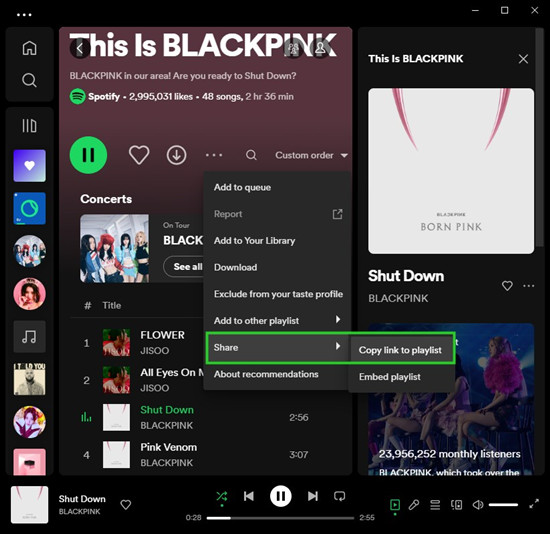The width and height of the screenshot is (550, 534).
Task: Select Exclude from your taste profile
Action: pos(277,294)
